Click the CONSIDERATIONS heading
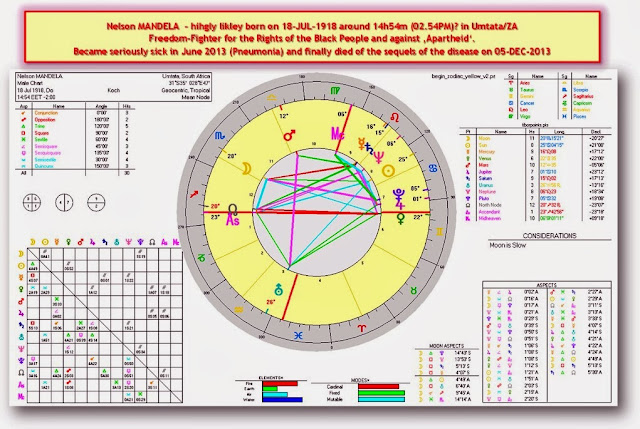The image size is (640, 429). tap(549, 236)
